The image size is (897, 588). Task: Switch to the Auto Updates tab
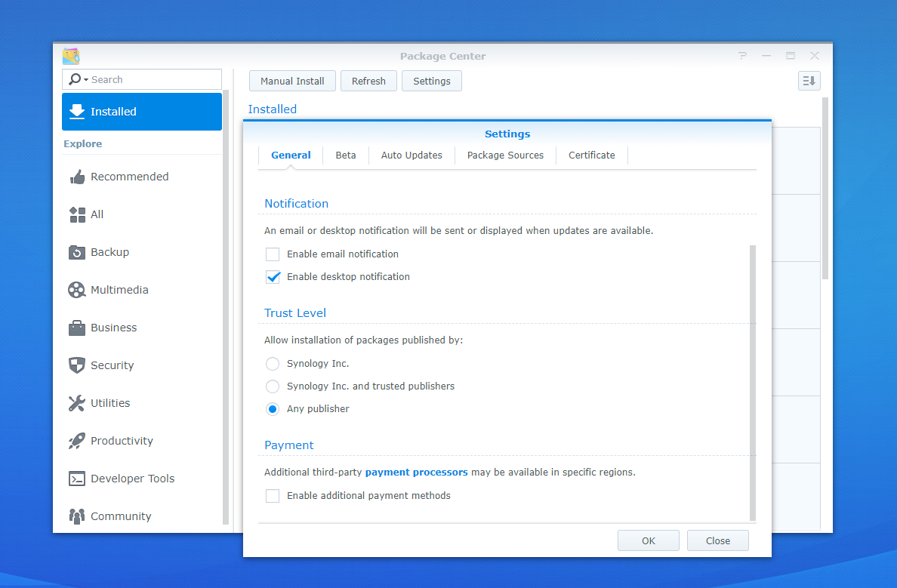[x=412, y=155]
